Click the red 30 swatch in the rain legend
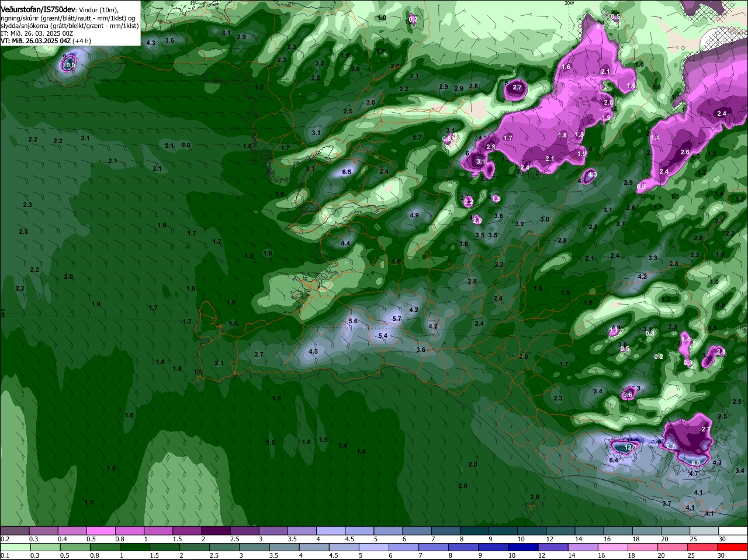Image resolution: width=748 pixels, height=560 pixels. pyautogui.click(x=733, y=548)
